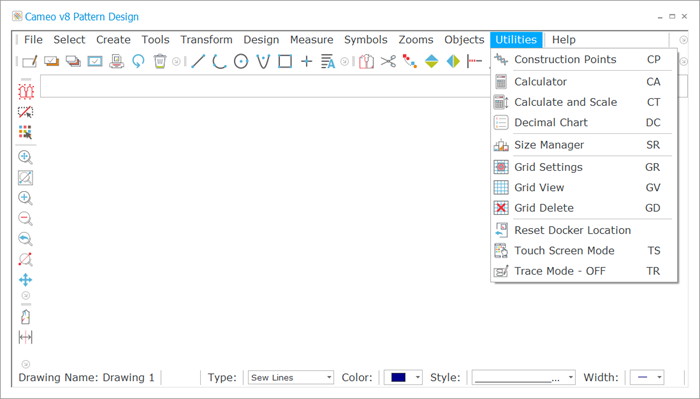Click the red-point zoom magnifier icon
Image resolution: width=700 pixels, height=399 pixels.
tap(25, 259)
